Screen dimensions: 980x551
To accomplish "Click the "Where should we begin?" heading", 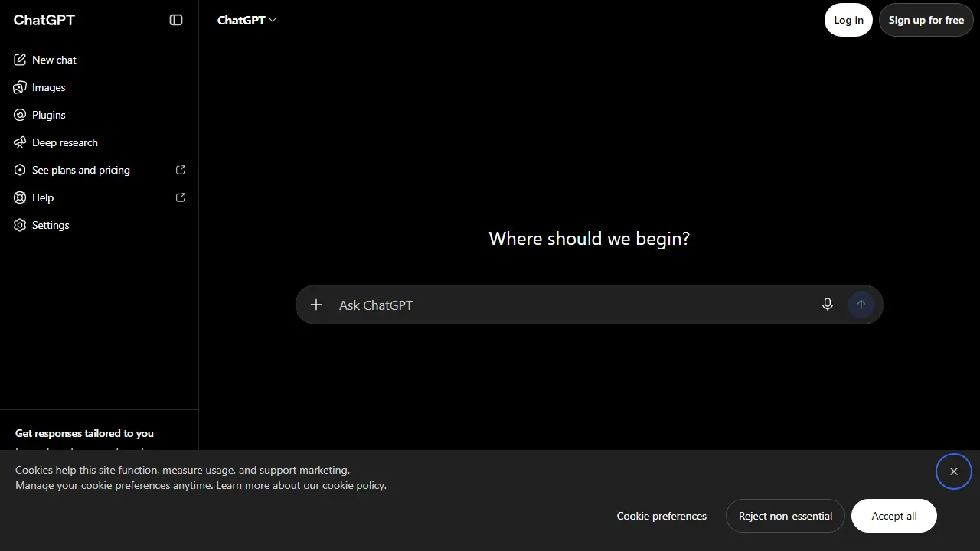I will click(x=590, y=239).
